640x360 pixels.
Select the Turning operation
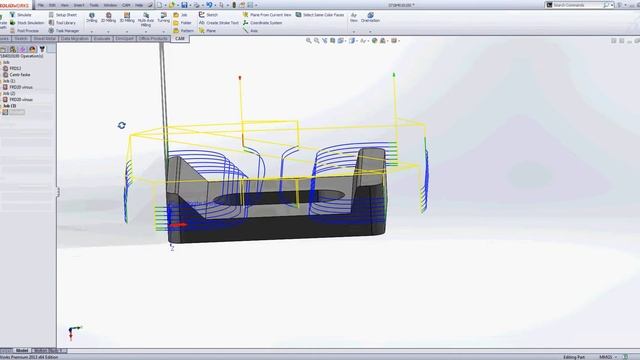(x=163, y=17)
